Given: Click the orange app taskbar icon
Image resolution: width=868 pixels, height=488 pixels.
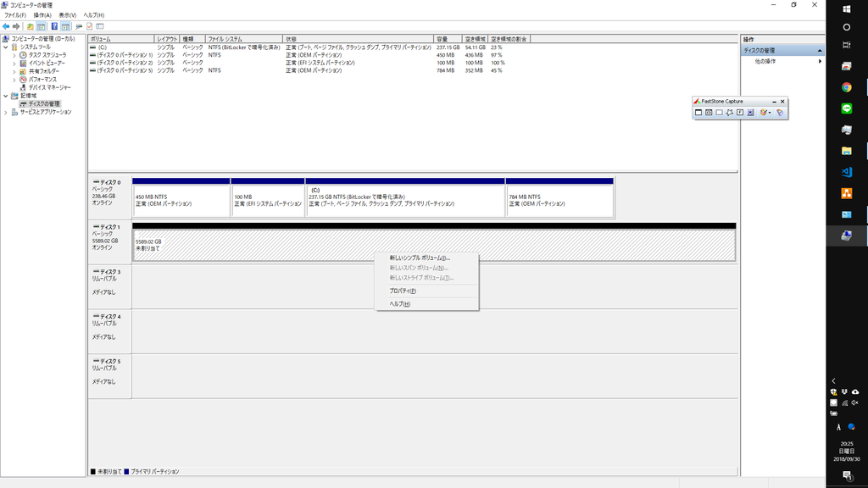Looking at the screenshot, I should [847, 193].
